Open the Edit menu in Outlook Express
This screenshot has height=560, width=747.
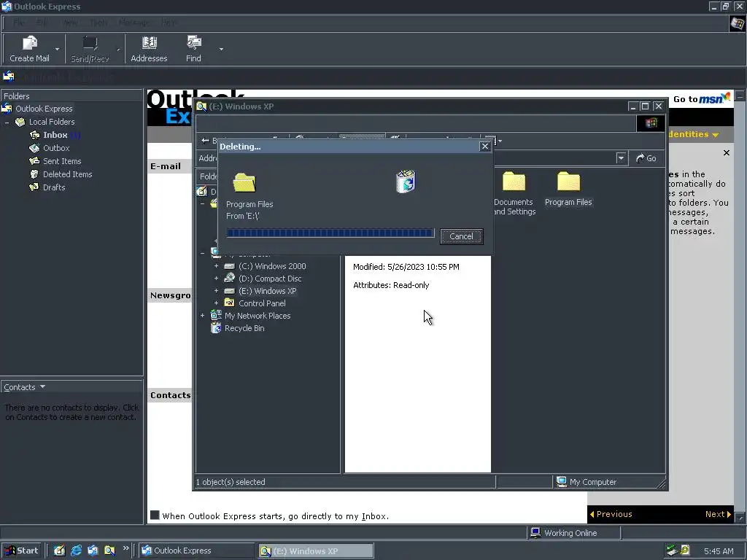coord(42,23)
